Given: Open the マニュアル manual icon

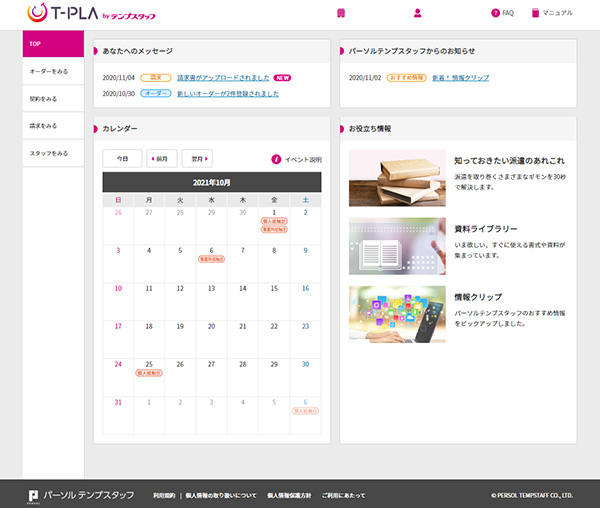Looking at the screenshot, I should (536, 13).
